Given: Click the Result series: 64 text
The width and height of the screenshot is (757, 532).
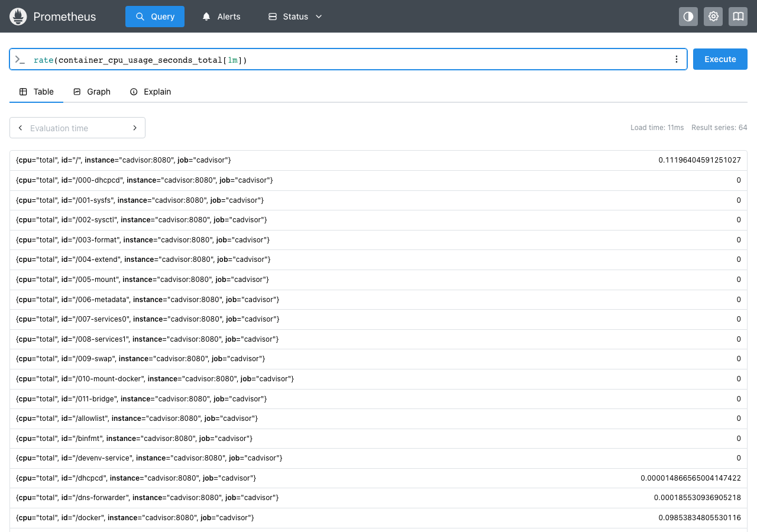Looking at the screenshot, I should click(719, 128).
